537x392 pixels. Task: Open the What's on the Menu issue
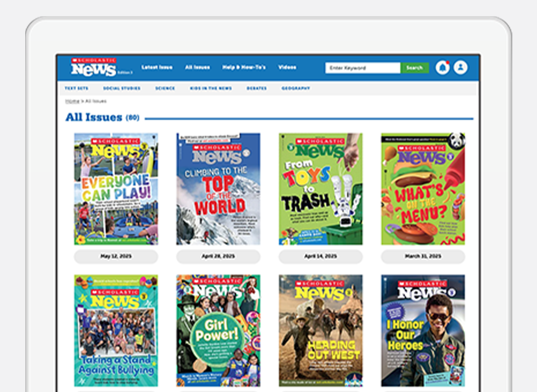click(x=423, y=189)
